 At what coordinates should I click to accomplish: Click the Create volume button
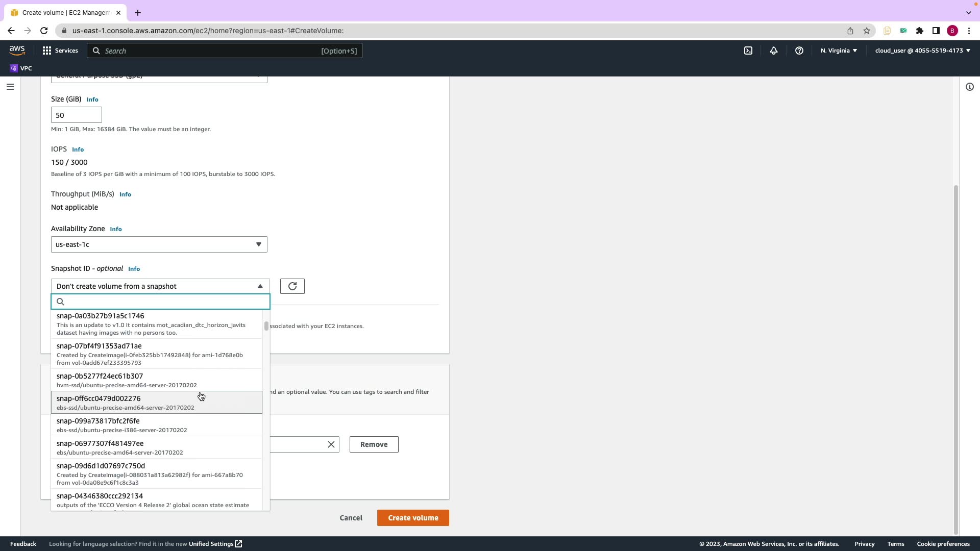pos(412,518)
